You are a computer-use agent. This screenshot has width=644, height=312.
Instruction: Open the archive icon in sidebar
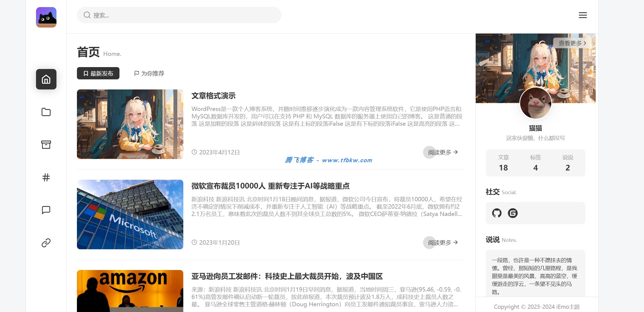click(x=46, y=145)
